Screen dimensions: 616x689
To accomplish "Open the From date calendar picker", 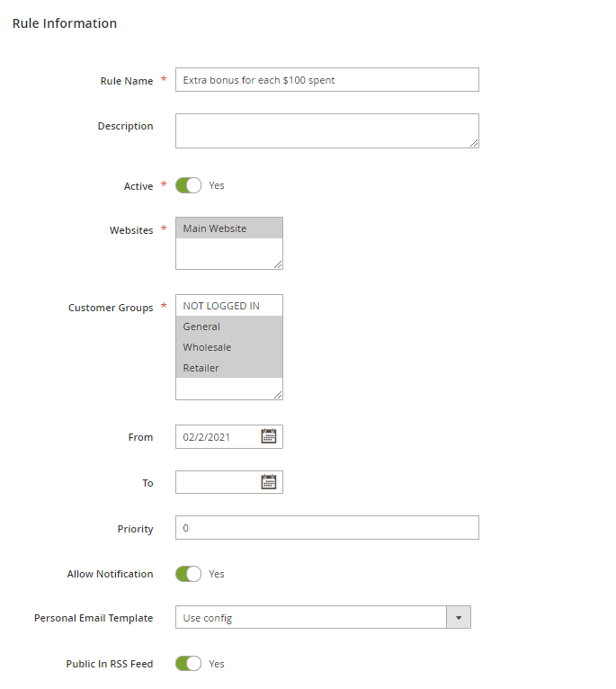I will click(x=268, y=436).
